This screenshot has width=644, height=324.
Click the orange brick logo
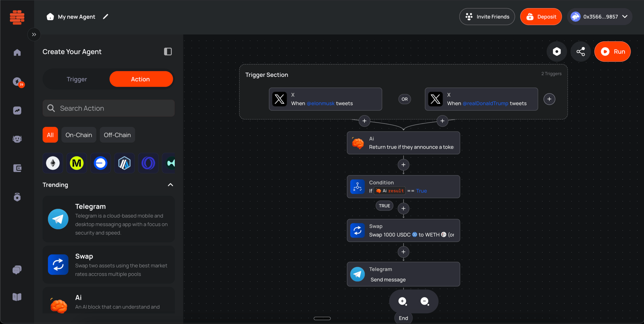point(17,17)
